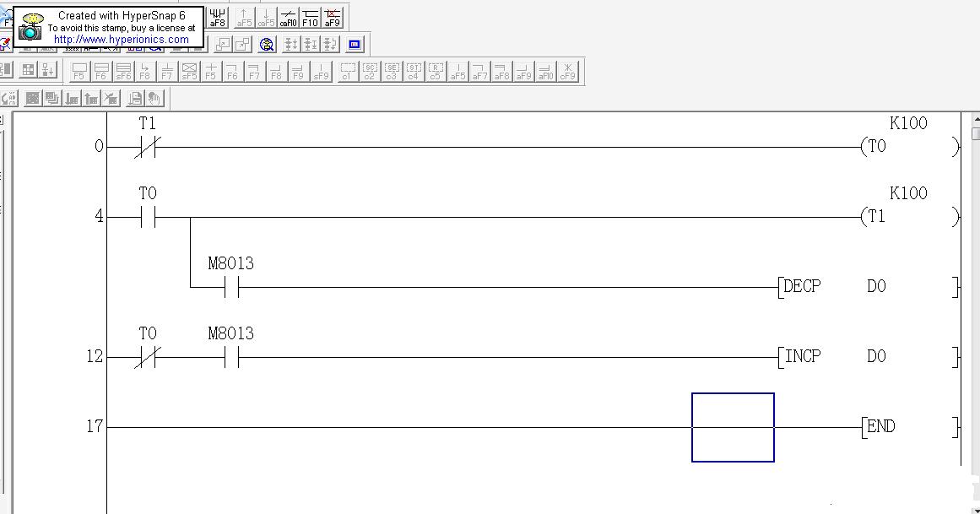The image size is (980, 514).
Task: Click the M8013 contact in step 12
Action: point(231,357)
